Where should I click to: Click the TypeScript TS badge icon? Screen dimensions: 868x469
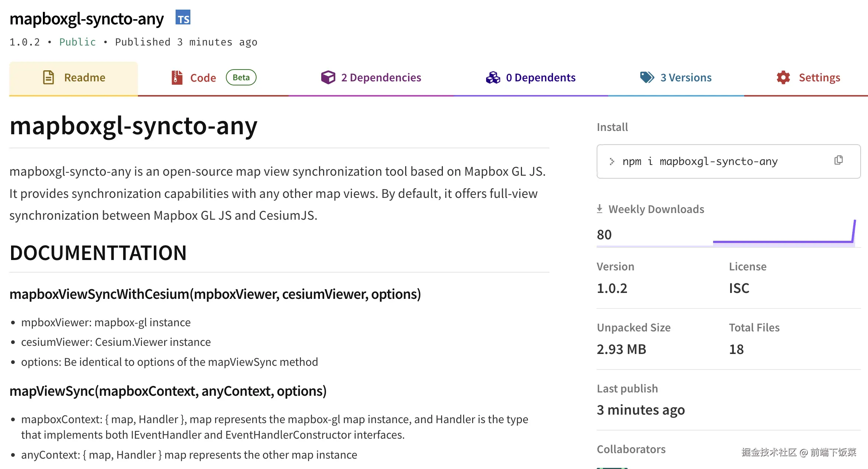[x=183, y=18]
